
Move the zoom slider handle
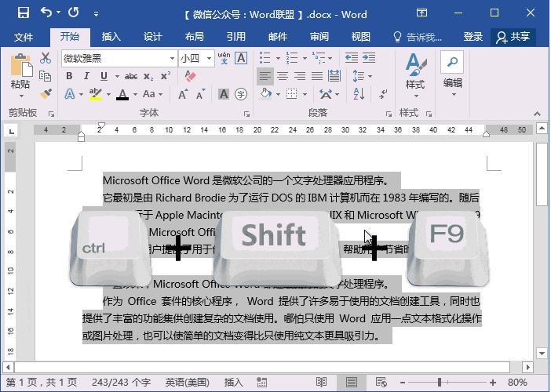pyautogui.click(x=440, y=382)
